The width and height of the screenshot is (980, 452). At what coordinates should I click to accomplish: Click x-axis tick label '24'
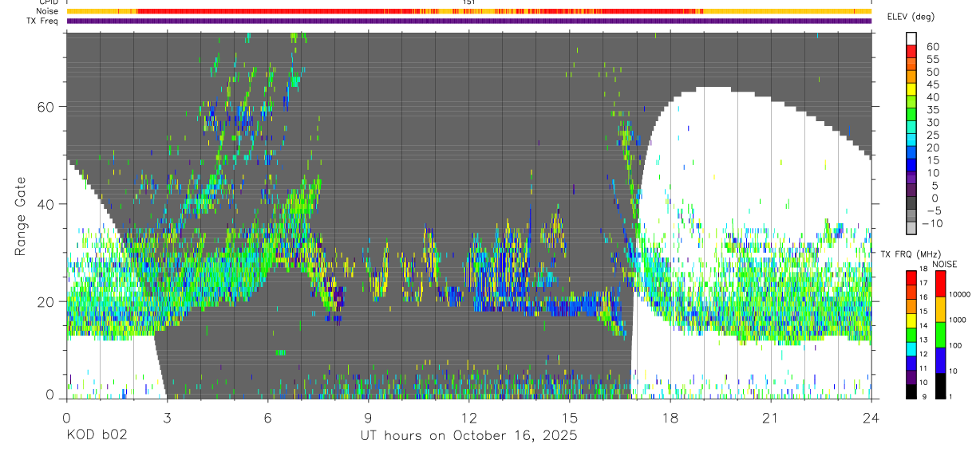[x=871, y=418]
